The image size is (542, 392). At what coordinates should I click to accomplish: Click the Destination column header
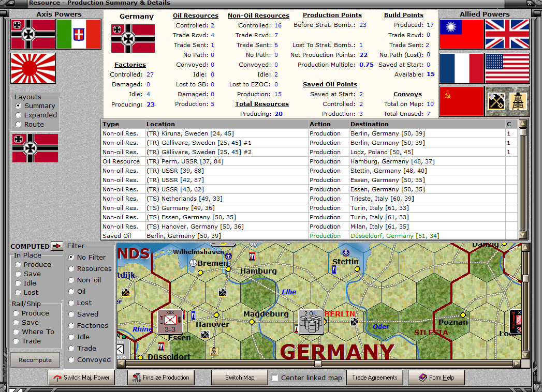point(427,124)
